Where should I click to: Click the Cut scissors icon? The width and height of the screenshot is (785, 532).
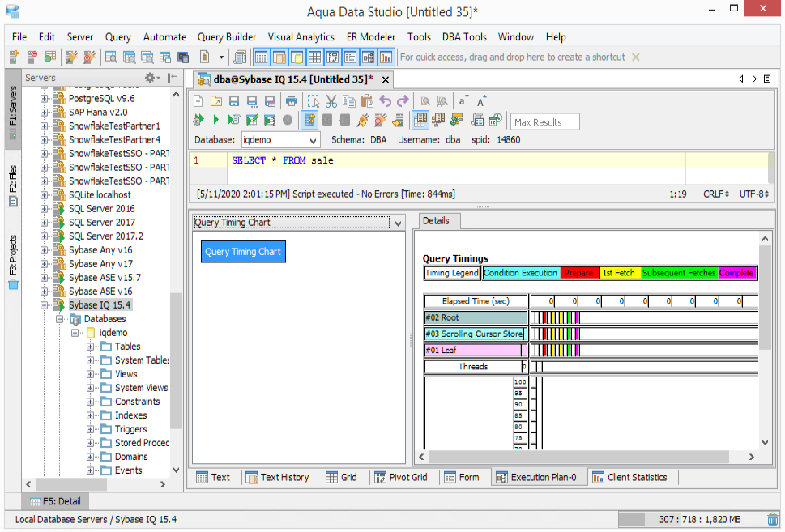pos(331,101)
